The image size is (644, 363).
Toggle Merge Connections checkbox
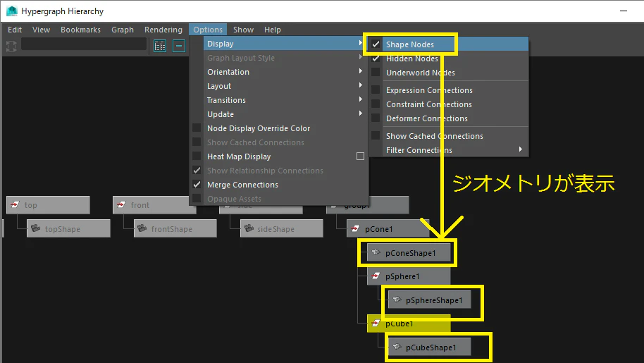[197, 185]
